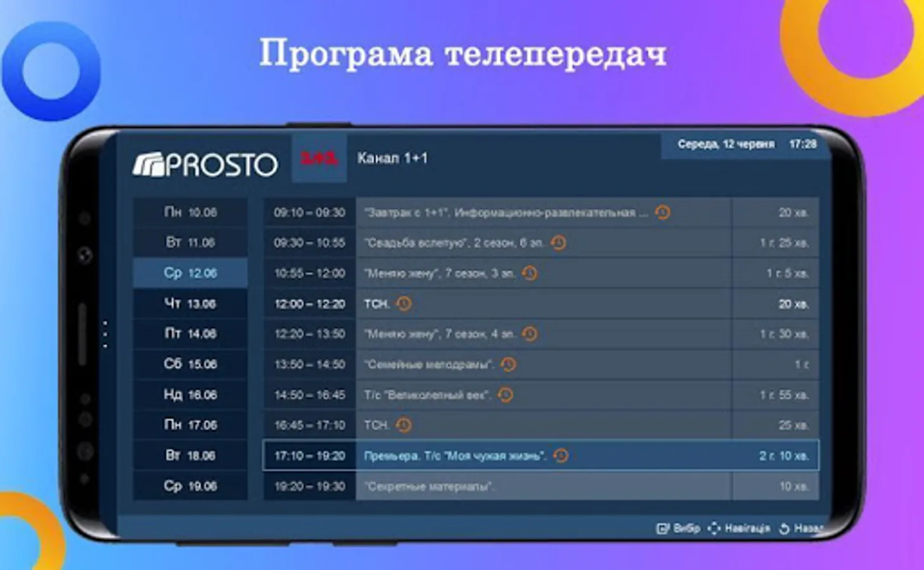
Task: Select the Вт 18.06 day
Action: [x=190, y=455]
